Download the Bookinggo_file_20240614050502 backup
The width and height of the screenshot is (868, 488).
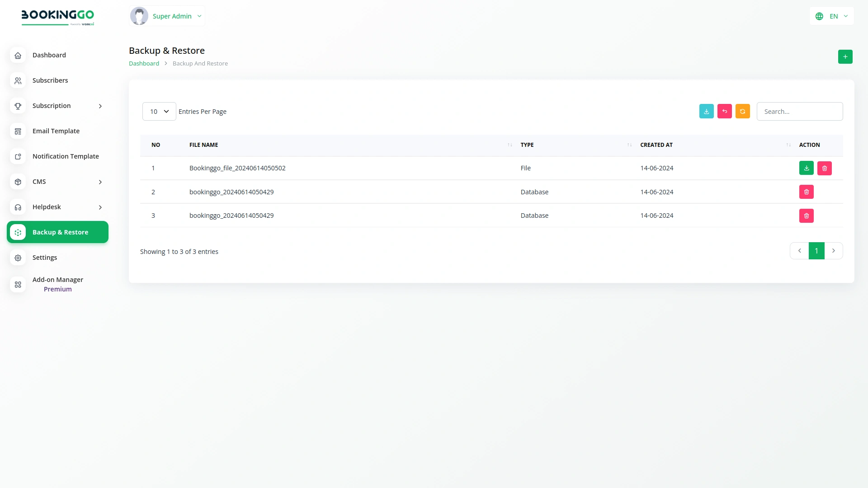[807, 168]
